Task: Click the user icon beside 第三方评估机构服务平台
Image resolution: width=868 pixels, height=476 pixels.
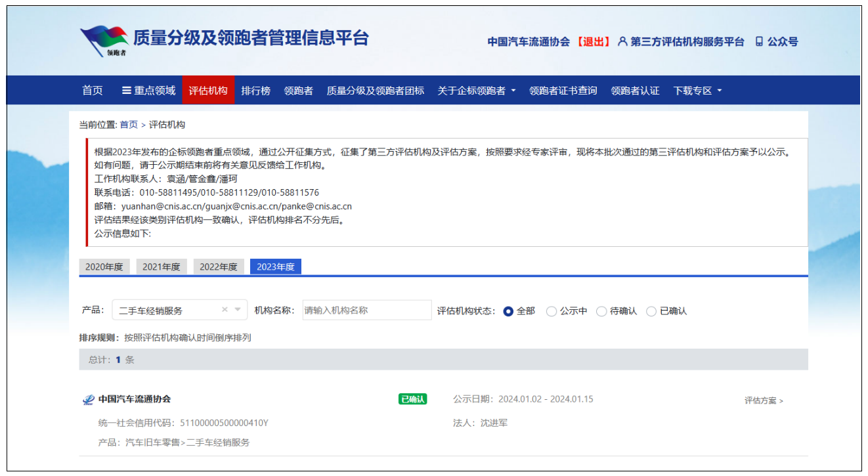Action: coord(622,41)
